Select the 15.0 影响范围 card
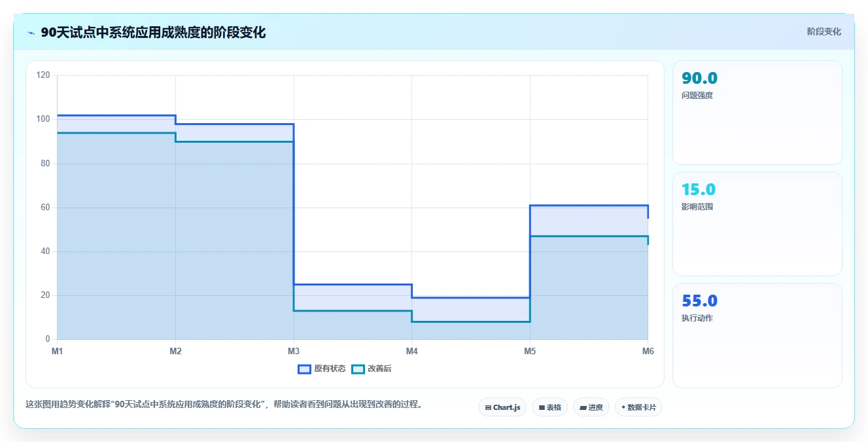Screen dimensions: 868x442 click(x=757, y=224)
